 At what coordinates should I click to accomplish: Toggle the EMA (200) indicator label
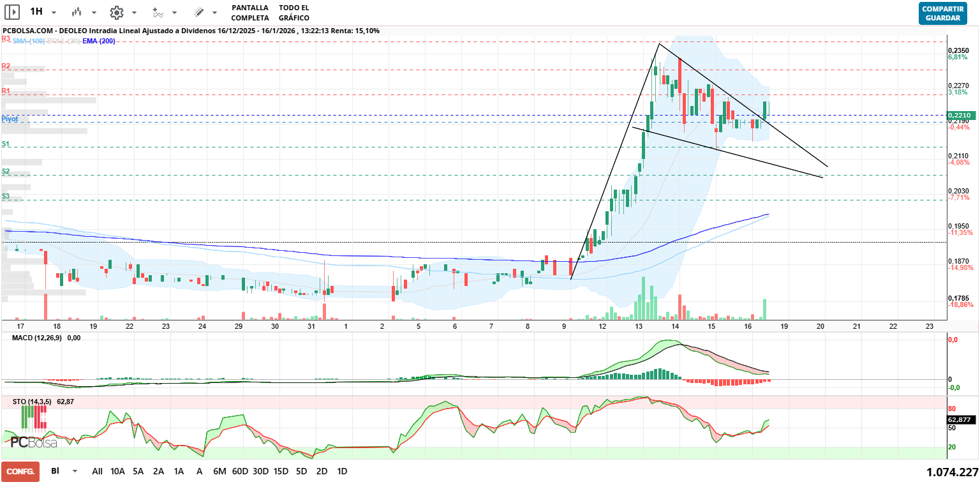click(x=99, y=41)
